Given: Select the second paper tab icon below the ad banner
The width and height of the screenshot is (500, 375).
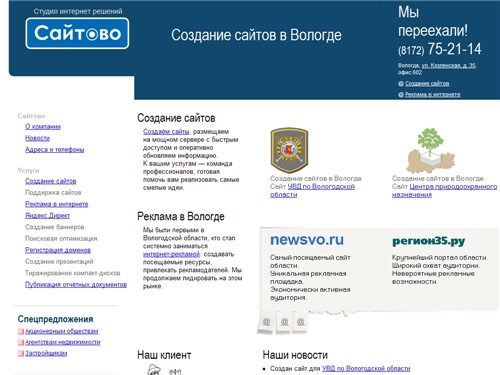Looking at the screenshot, I should point(284,322).
